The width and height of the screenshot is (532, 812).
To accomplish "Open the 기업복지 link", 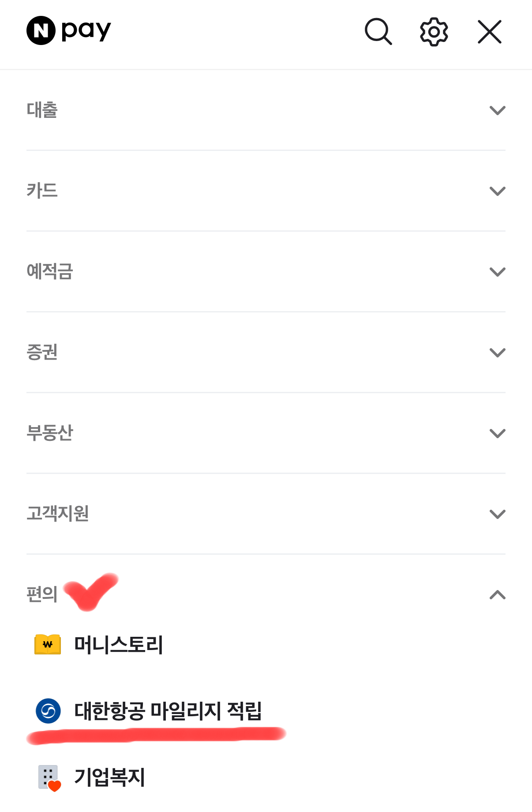I will coord(109,777).
